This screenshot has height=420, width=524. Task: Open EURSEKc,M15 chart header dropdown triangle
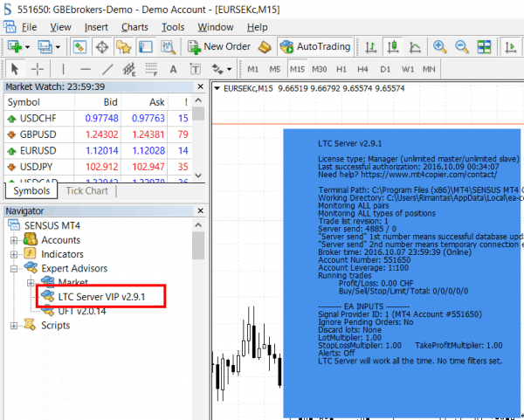217,88
